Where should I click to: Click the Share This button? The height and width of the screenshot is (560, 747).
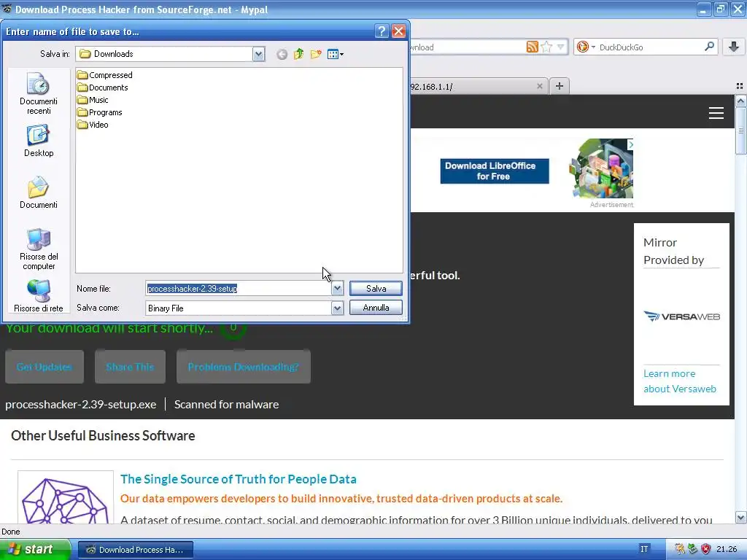pyautogui.click(x=130, y=367)
